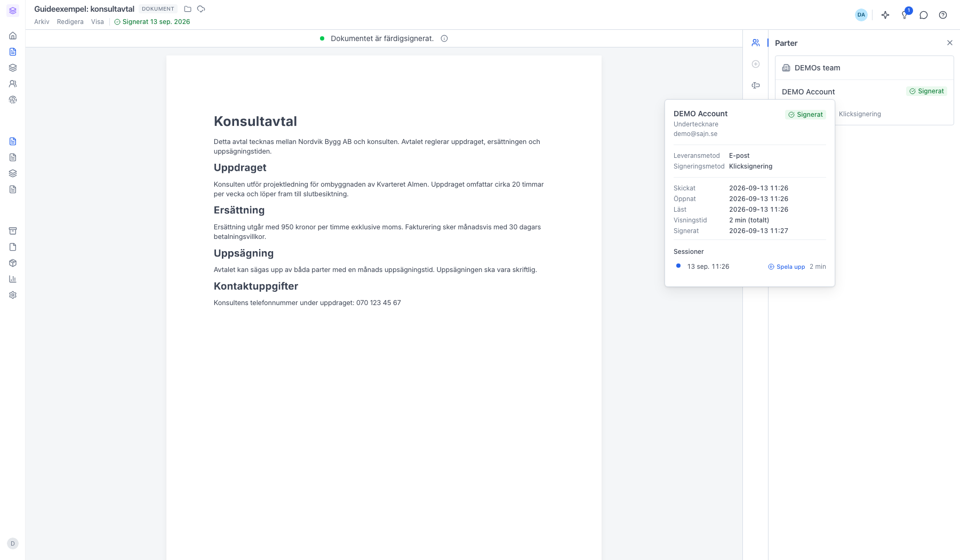Screen dimensions: 960x560
Task: Open the archive box icon in left sidebar
Action: 13,231
